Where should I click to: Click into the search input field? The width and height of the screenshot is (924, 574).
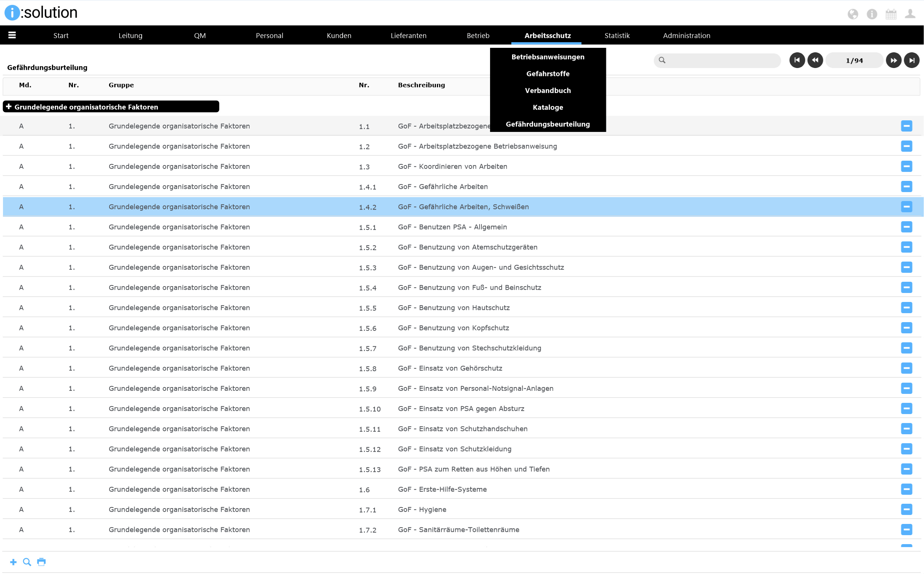(721, 60)
